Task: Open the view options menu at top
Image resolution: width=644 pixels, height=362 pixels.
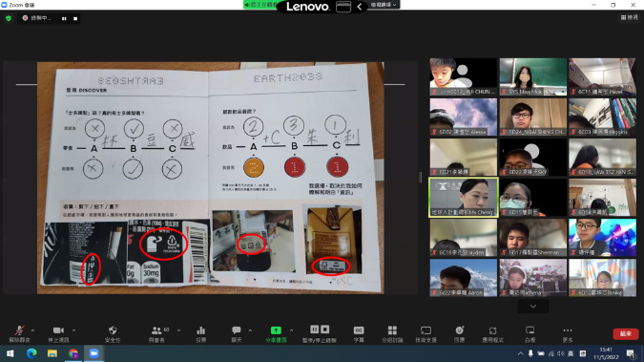Action: point(630,17)
